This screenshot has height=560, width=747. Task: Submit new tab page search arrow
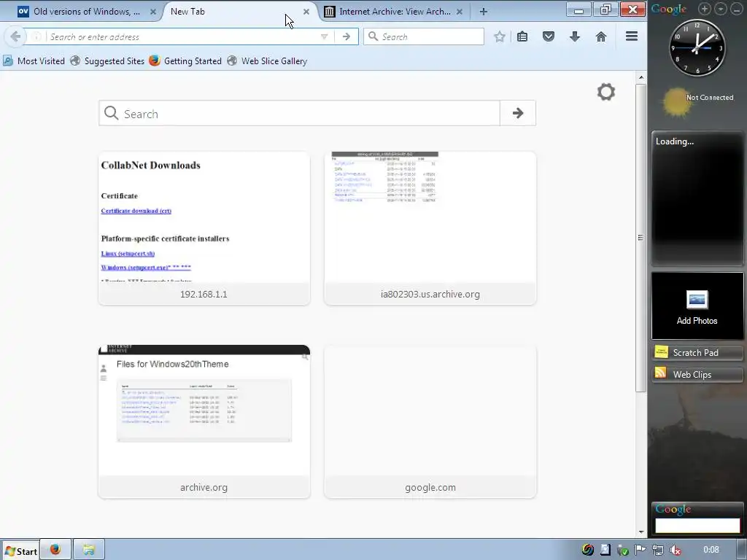[518, 113]
